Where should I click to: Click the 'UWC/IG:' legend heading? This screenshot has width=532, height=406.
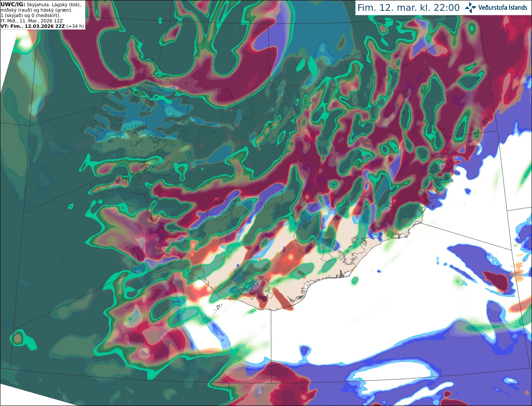pyautogui.click(x=13, y=4)
